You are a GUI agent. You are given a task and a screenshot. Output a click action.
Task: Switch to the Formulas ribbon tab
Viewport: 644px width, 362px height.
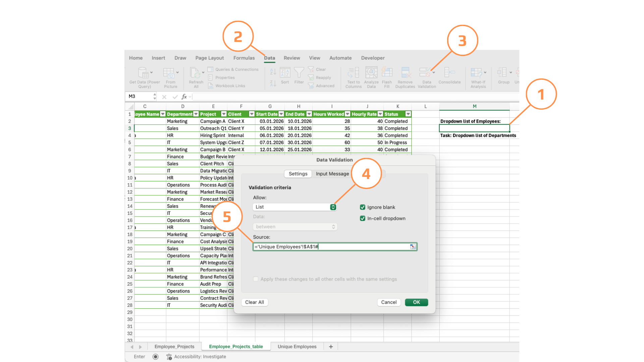(244, 58)
